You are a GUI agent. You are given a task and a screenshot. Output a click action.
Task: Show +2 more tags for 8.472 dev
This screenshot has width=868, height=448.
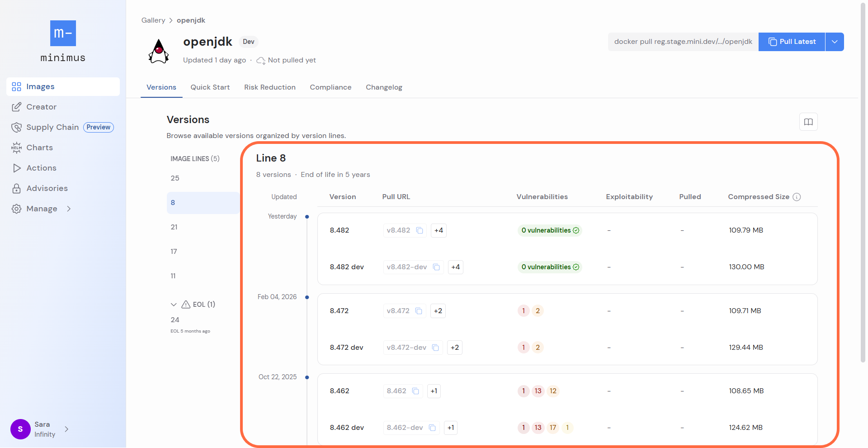455,348
